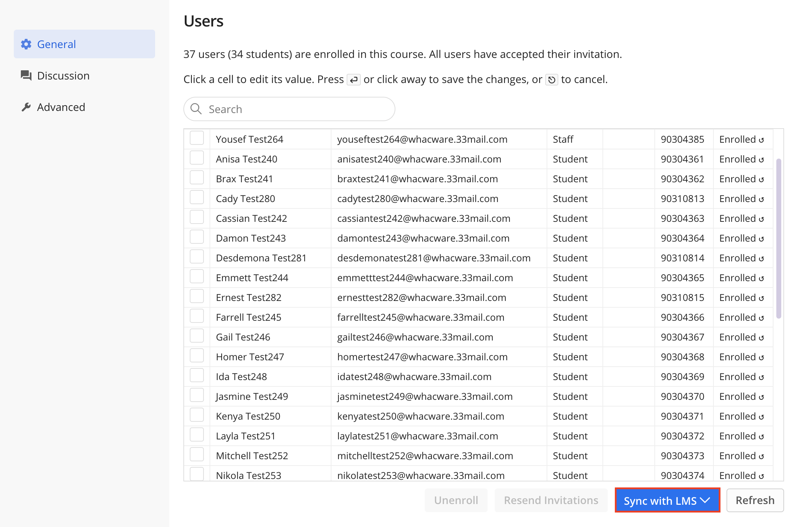Image resolution: width=812 pixels, height=527 pixels.
Task: Focus the Search users input field
Action: tap(297, 109)
